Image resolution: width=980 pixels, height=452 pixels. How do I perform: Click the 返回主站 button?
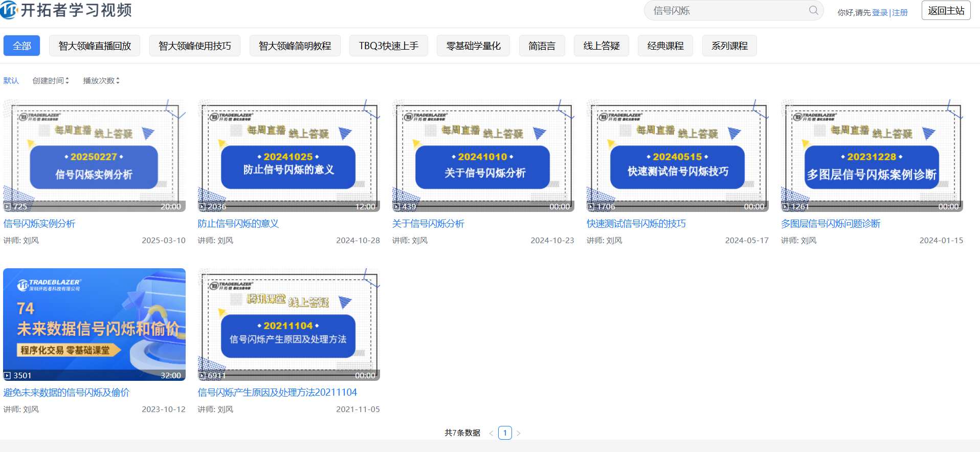pos(946,10)
